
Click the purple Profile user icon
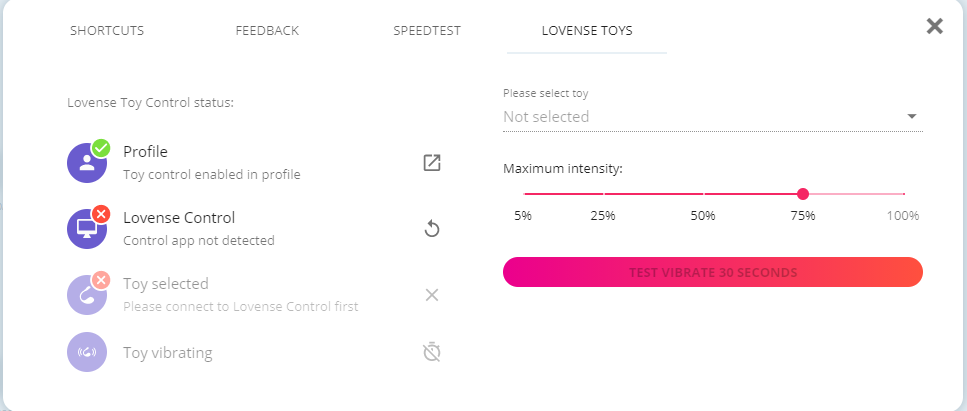point(86,163)
